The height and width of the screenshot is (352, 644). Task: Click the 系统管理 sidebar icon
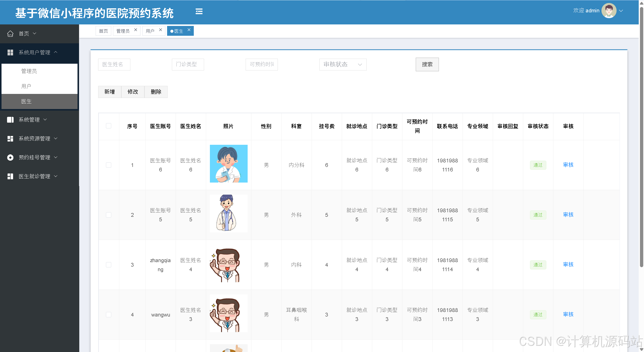(x=10, y=120)
